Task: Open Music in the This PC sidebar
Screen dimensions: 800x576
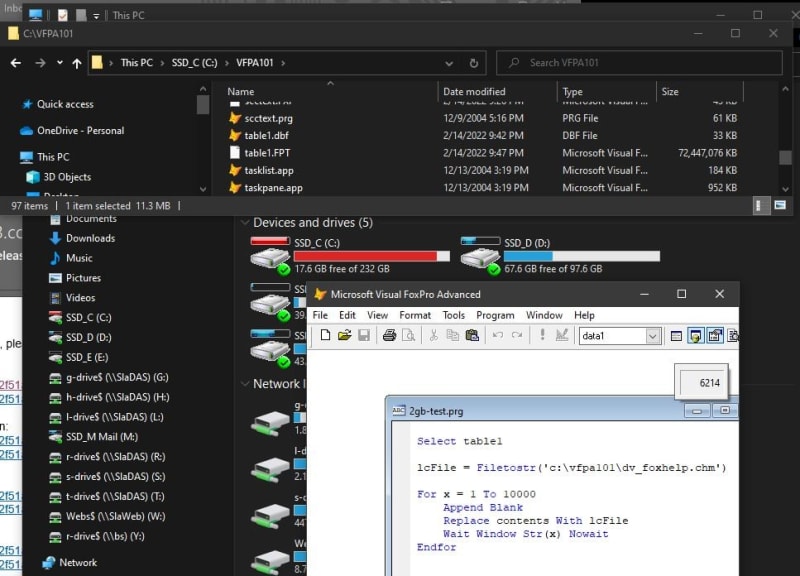Action: 79,258
